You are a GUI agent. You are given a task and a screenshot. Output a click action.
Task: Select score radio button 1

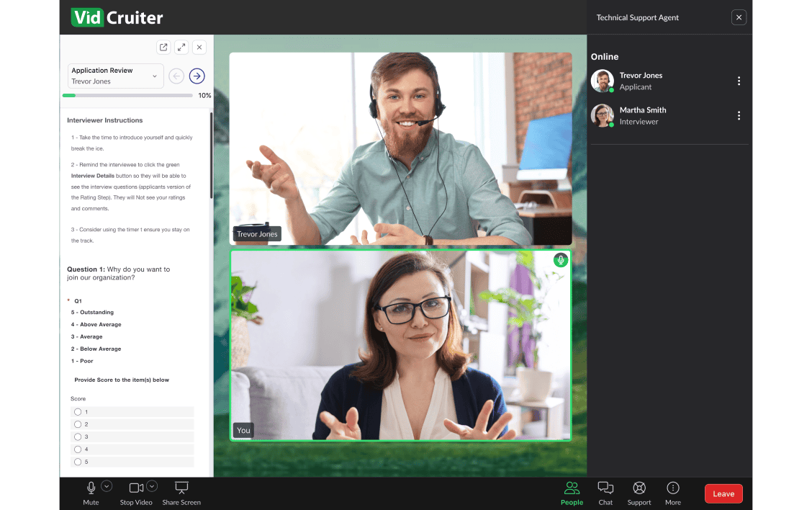click(x=78, y=412)
